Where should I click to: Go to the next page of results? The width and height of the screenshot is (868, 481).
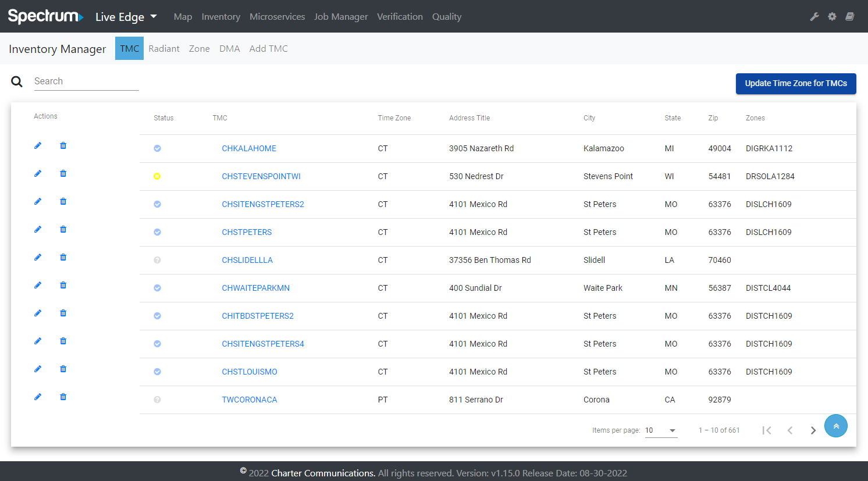813,430
